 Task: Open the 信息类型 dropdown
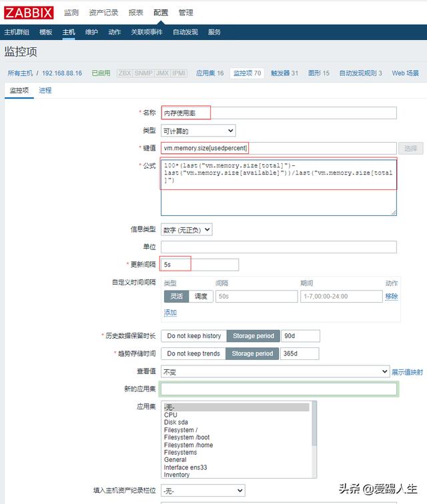(x=187, y=230)
